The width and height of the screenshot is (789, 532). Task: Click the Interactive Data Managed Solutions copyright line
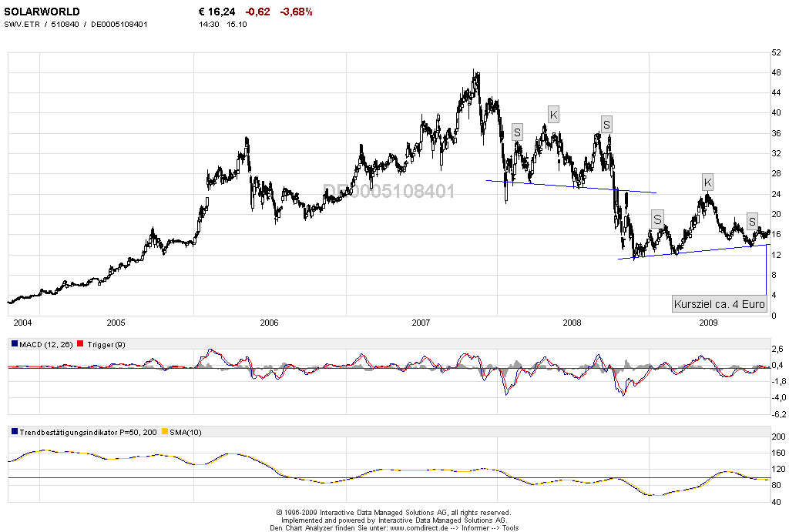[x=393, y=513]
